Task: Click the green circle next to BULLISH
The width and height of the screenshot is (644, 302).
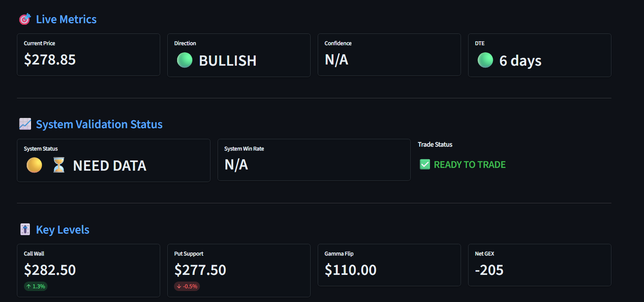Action: pyautogui.click(x=185, y=60)
